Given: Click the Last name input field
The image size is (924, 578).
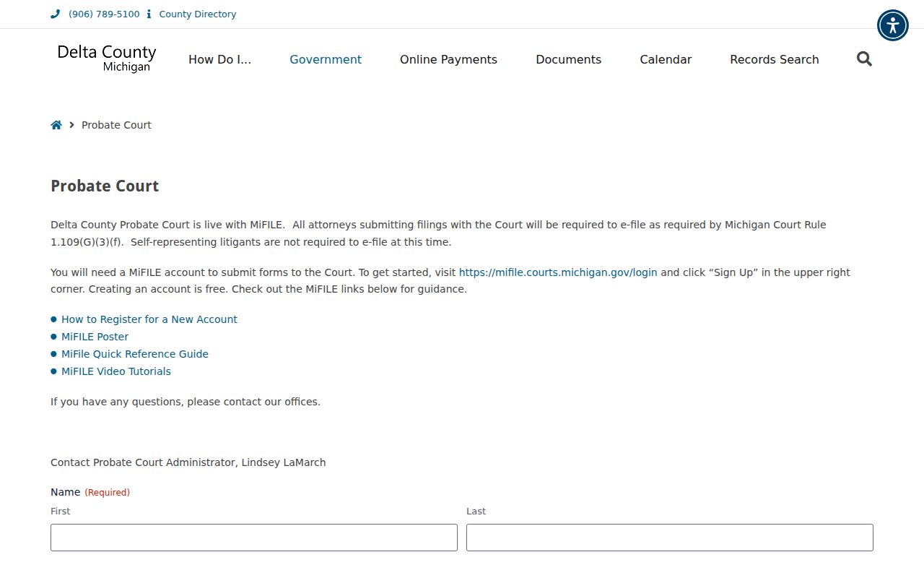Looking at the screenshot, I should point(670,538).
